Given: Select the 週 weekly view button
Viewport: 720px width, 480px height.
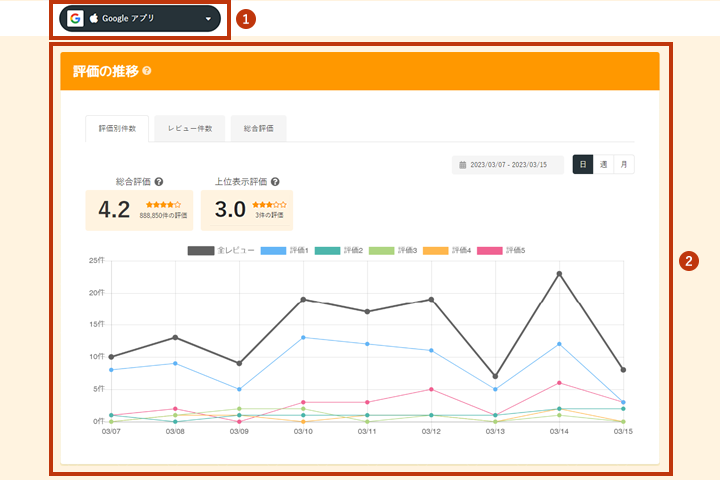Looking at the screenshot, I should tap(603, 165).
